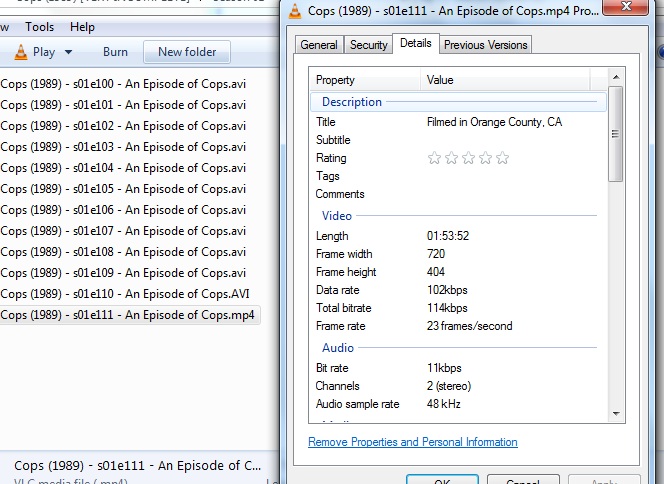Click the scroll up arrow in details list
664x484 pixels.
point(616,77)
